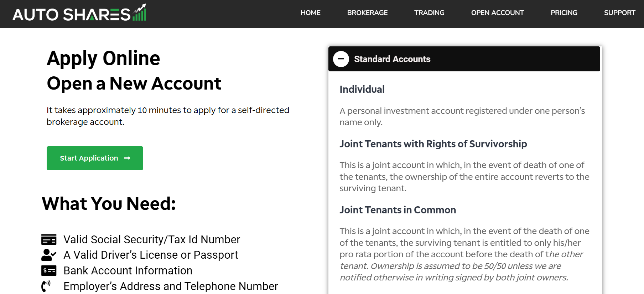Click the Individual account heading
The width and height of the screenshot is (644, 294).
coord(362,89)
